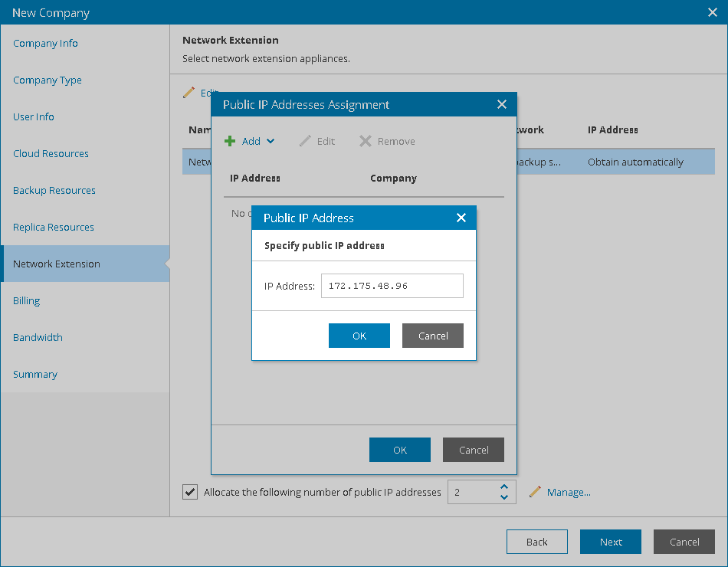Click Cancel in the Public IP Addresses Assignment dialog
Viewport: 728px width, 567px height.
click(474, 450)
